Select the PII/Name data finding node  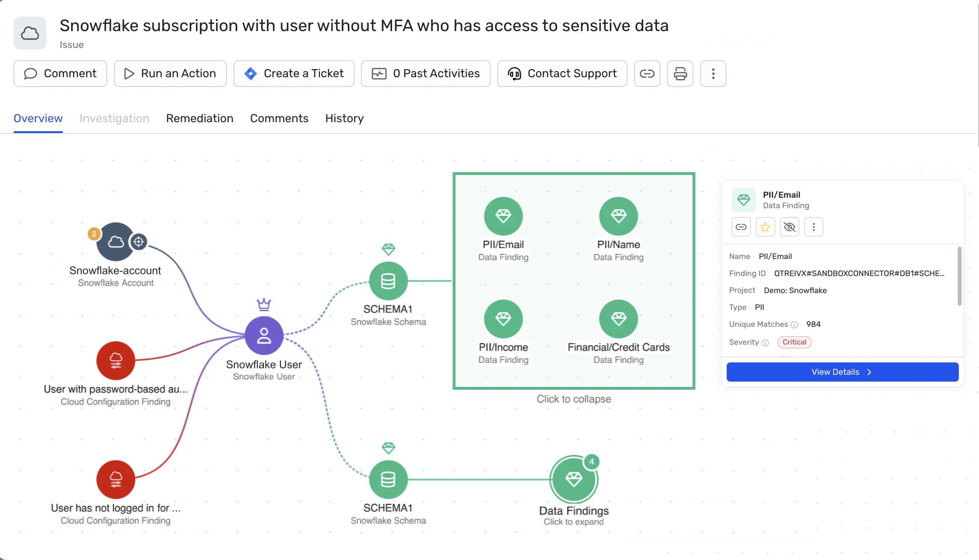[x=618, y=216]
